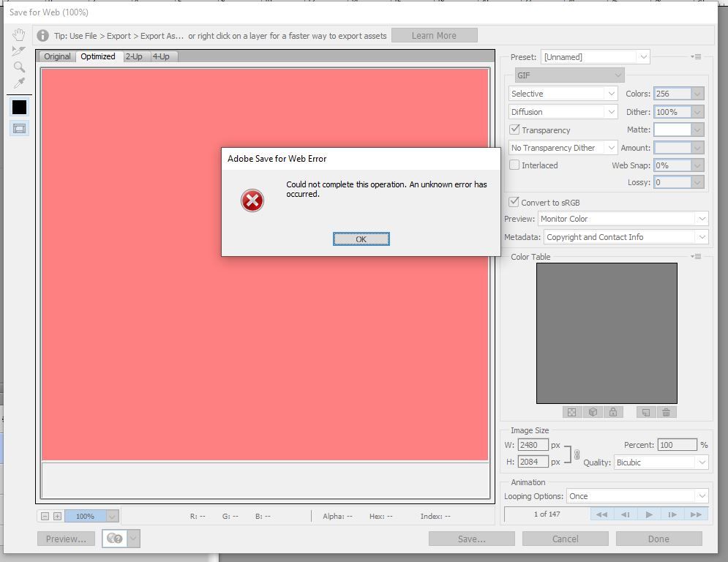The width and height of the screenshot is (728, 562).
Task: Click the Percent input field
Action: click(678, 445)
